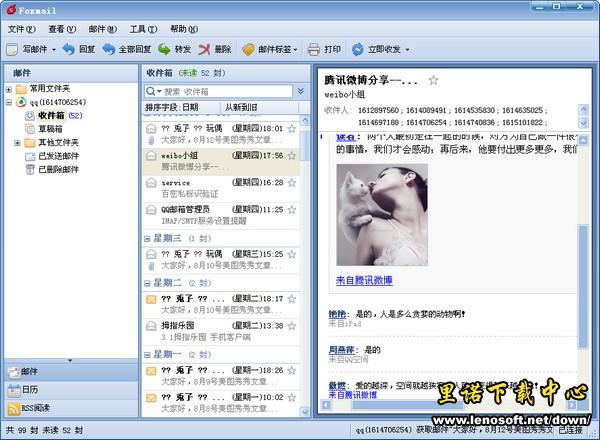Star the weibo小组 17:56 message

click(292, 156)
